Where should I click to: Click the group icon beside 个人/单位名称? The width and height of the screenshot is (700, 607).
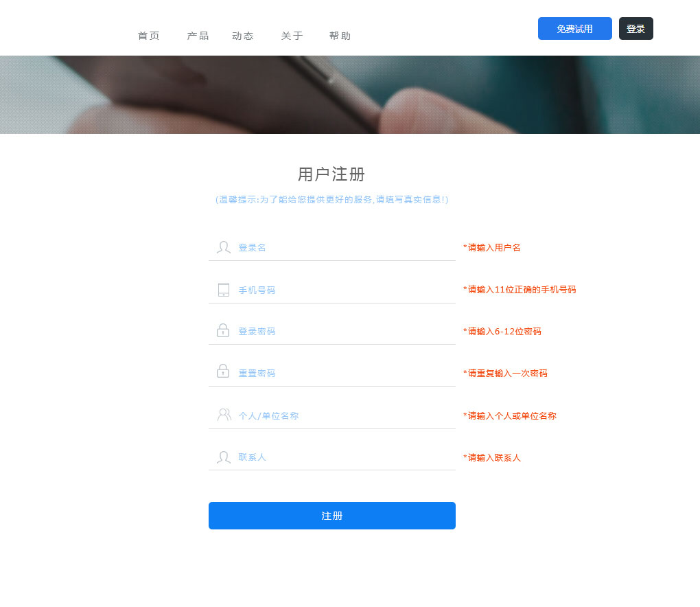point(224,415)
